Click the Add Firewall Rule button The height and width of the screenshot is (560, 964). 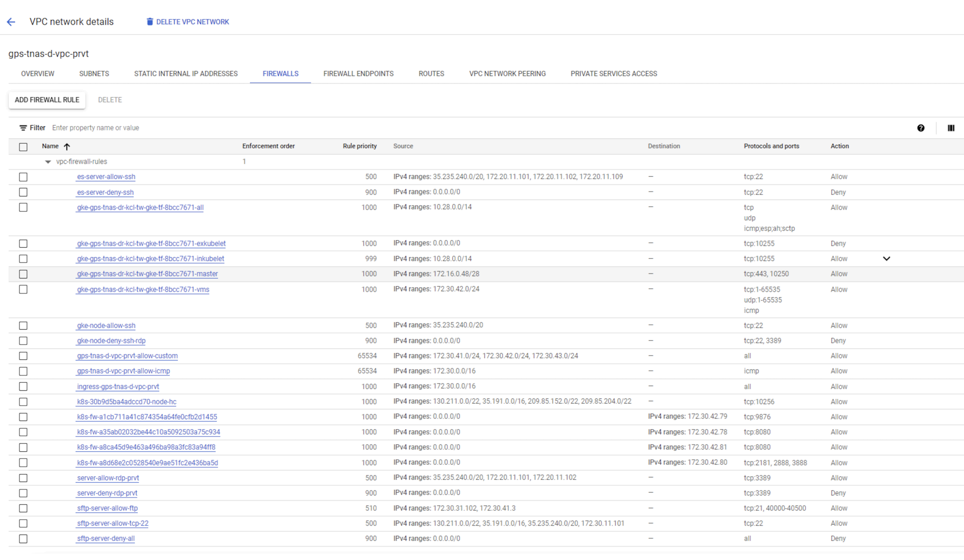tap(47, 100)
